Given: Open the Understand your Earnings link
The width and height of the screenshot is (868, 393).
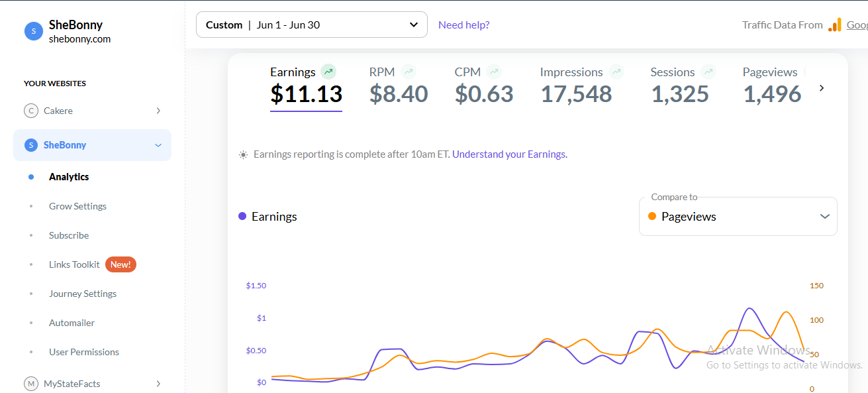Looking at the screenshot, I should (509, 154).
